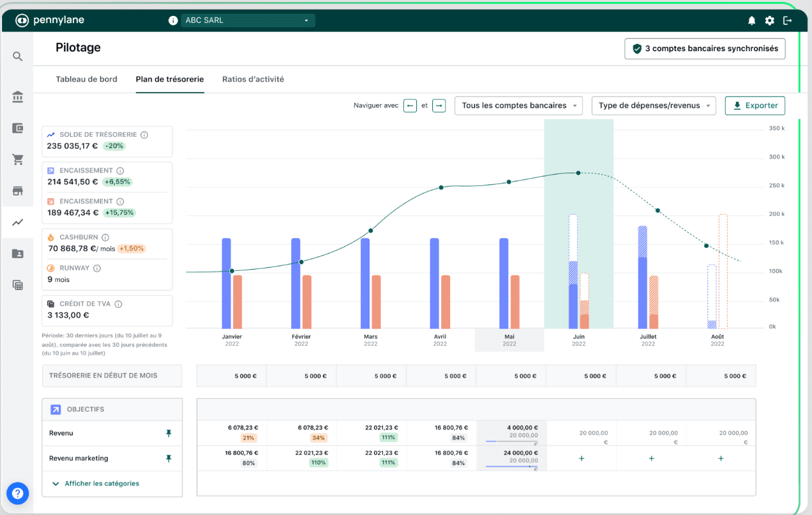The height and width of the screenshot is (515, 812).
Task: Click the Exporter button
Action: pos(755,105)
